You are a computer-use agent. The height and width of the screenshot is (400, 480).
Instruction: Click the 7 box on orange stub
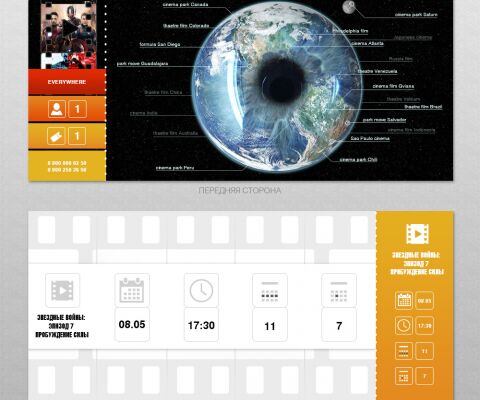click(424, 376)
